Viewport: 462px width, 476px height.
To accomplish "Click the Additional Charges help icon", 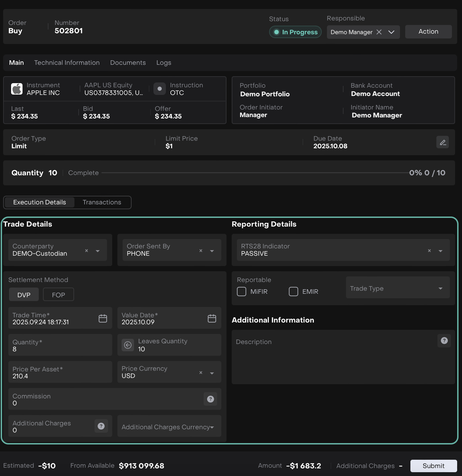I will pyautogui.click(x=101, y=426).
